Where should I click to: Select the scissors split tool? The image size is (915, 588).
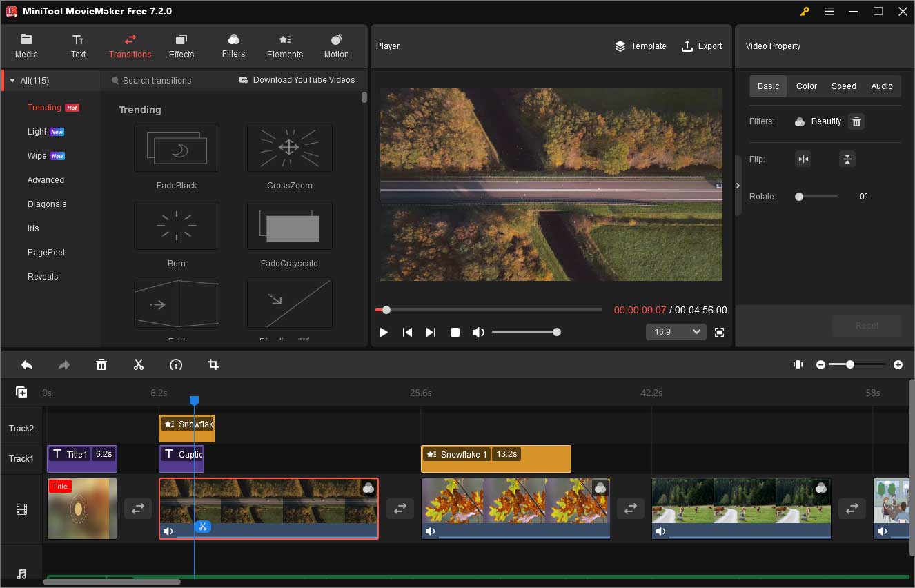click(x=139, y=364)
